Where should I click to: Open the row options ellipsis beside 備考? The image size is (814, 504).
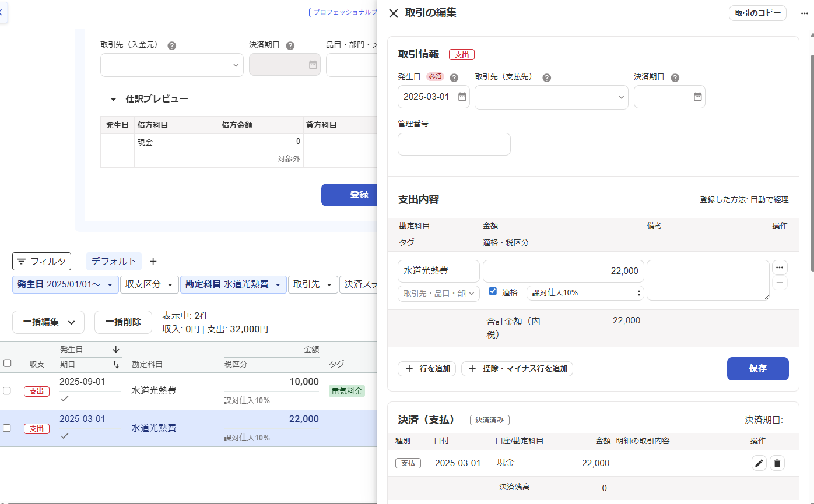780,267
